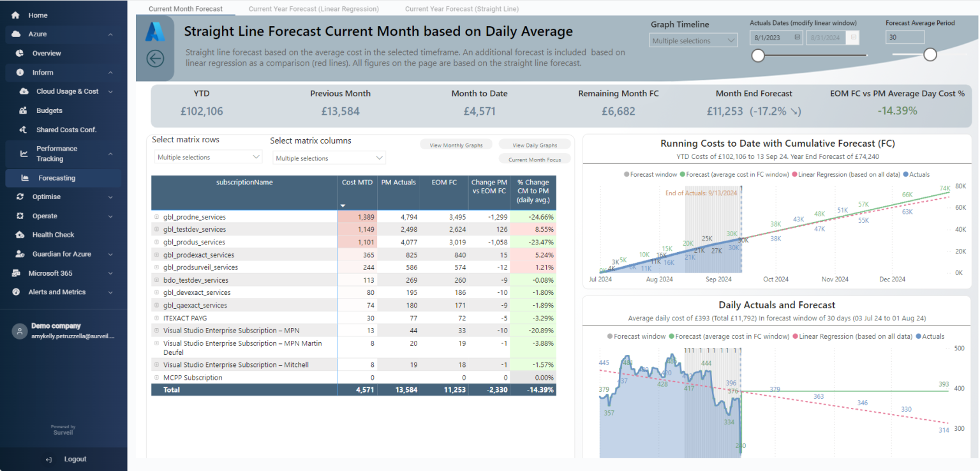This screenshot has width=980, height=471.
Task: Switch to the Current Year Forecast (Linear Regression) tab
Action: coord(313,8)
